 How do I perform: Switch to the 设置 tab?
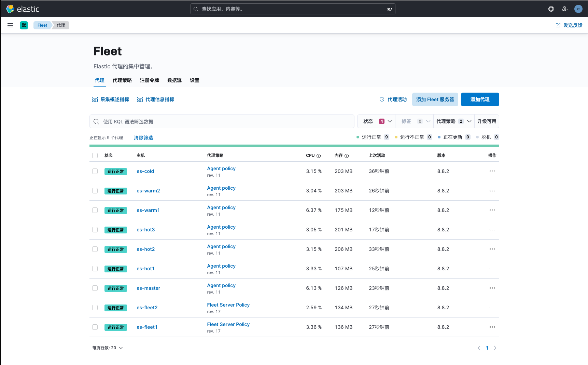point(195,80)
